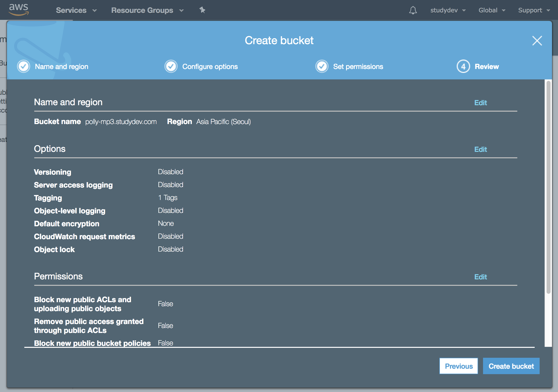Open the Global region selector

pyautogui.click(x=492, y=10)
